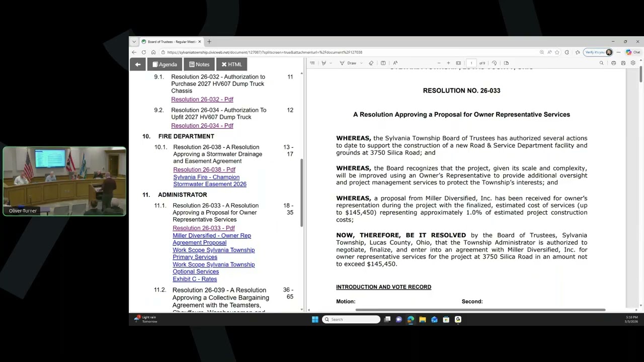Click the PDF page number field

tap(471, 63)
